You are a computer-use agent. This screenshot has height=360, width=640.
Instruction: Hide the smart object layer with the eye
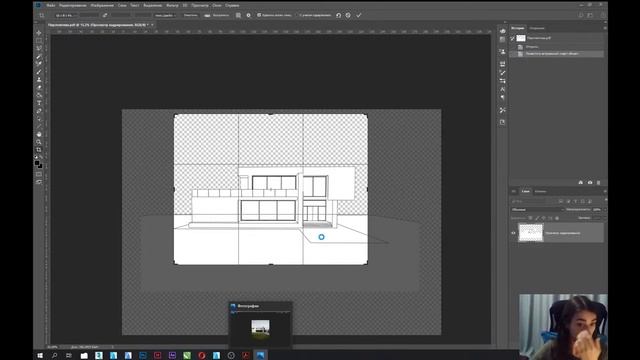coord(513,233)
